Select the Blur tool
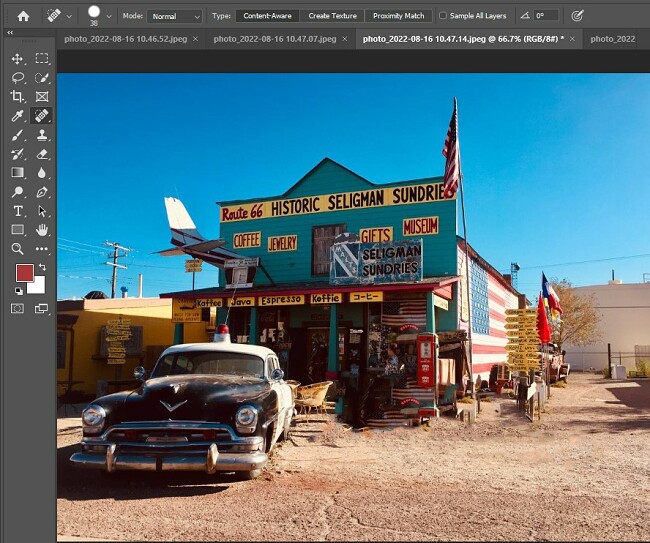Viewport: 650px width, 543px height. (x=41, y=172)
